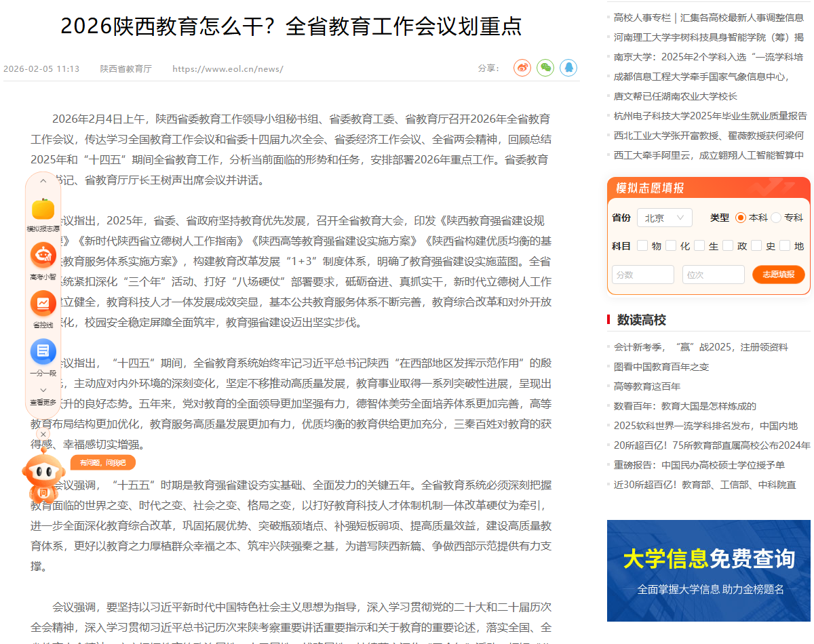Open link 南京大学：2025年2个学科入选

pos(709,57)
